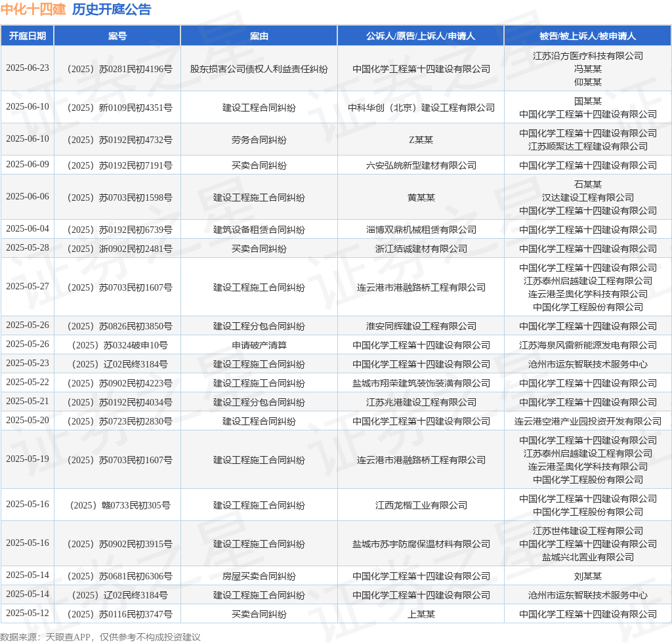Click case number 苏0723民初2830号
This screenshot has height=643, width=672.
(x=120, y=421)
